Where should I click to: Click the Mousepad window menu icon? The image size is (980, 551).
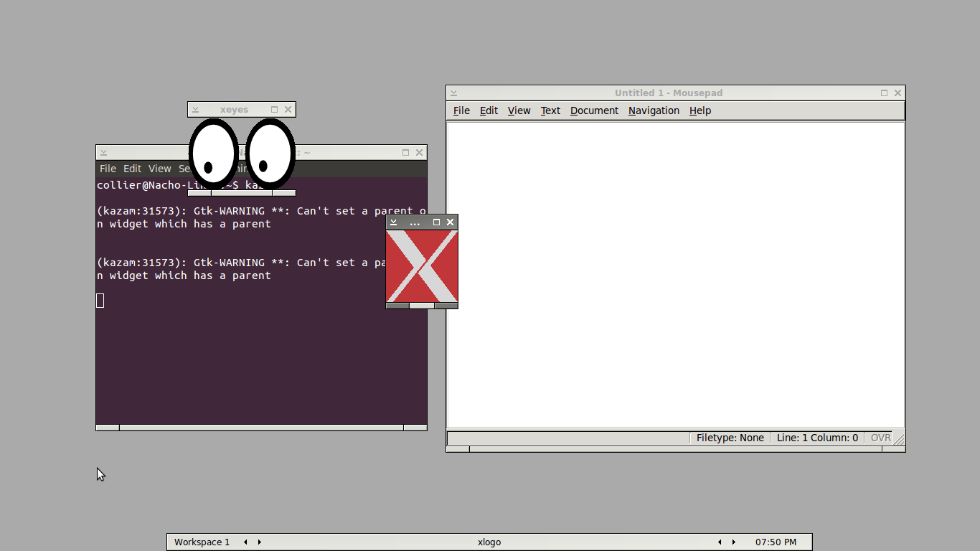pyautogui.click(x=453, y=93)
